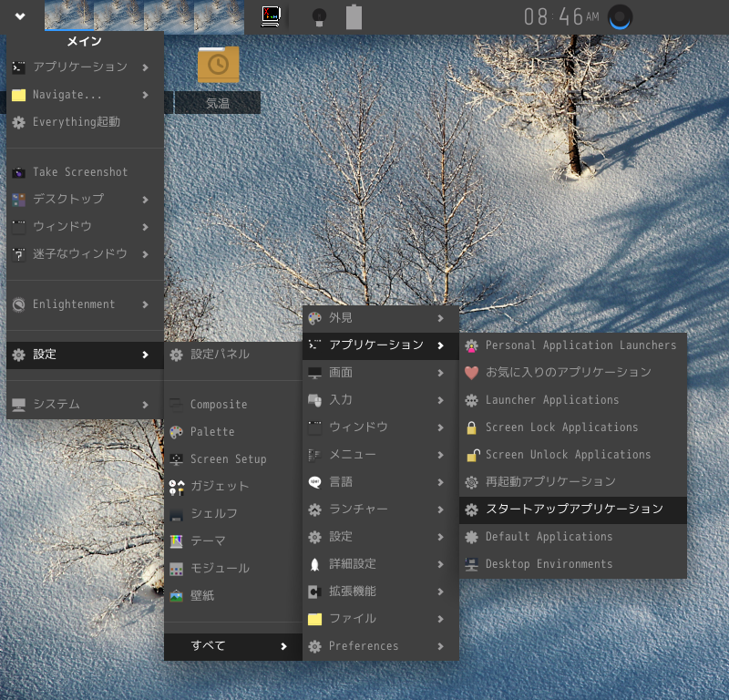Switch to first virtual desktop in pager
Viewport: 729px width, 700px height.
[x=69, y=15]
